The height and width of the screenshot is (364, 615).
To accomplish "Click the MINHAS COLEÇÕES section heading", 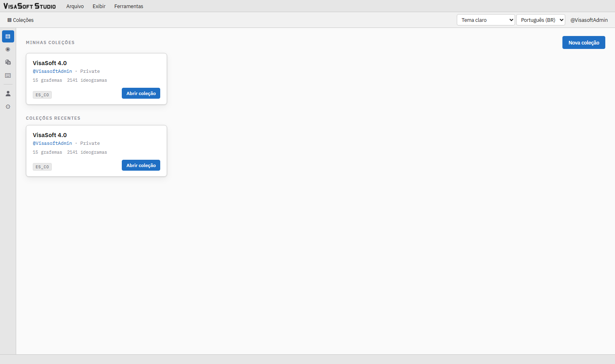I will click(x=50, y=42).
